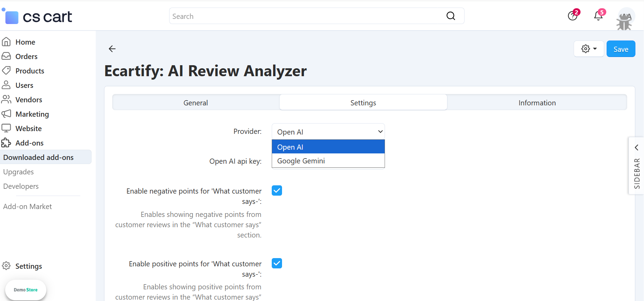The image size is (644, 301).
Task: Click inside the Search field
Action: click(x=305, y=16)
